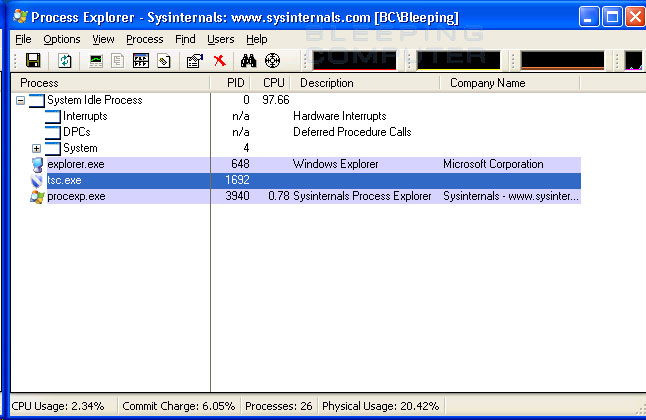
Task: Open the Help menu
Action: pos(257,39)
